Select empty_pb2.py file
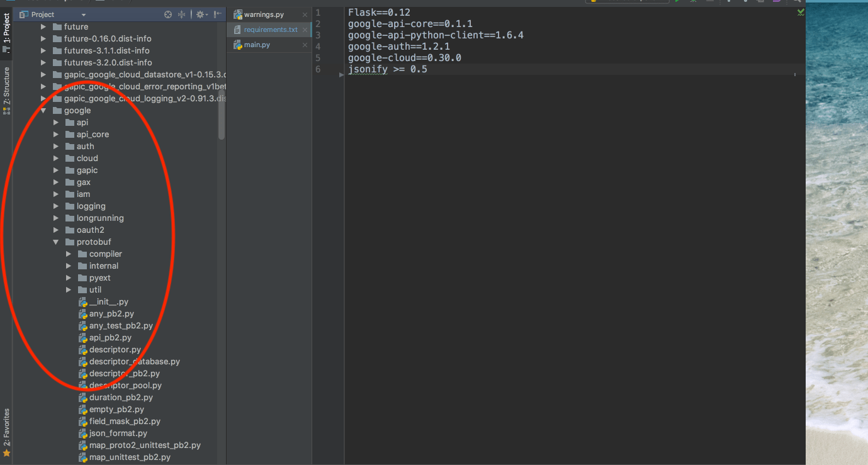868x465 pixels. [x=116, y=410]
